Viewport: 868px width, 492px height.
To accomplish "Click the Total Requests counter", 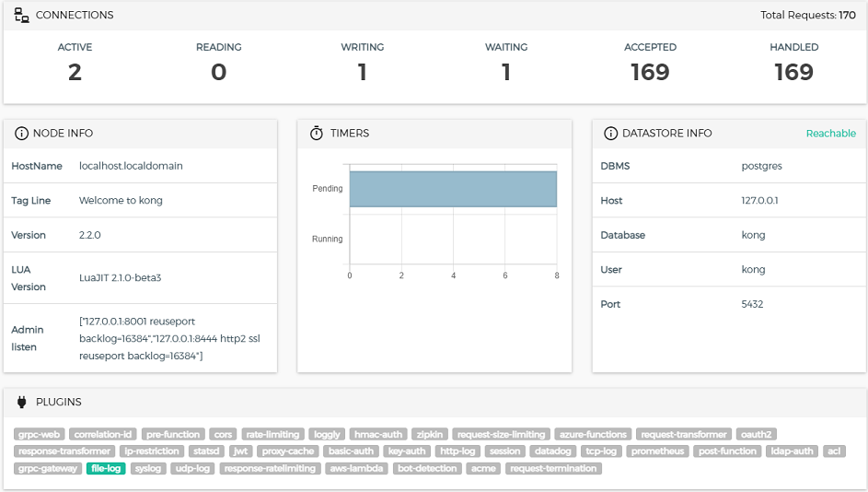I will click(808, 15).
